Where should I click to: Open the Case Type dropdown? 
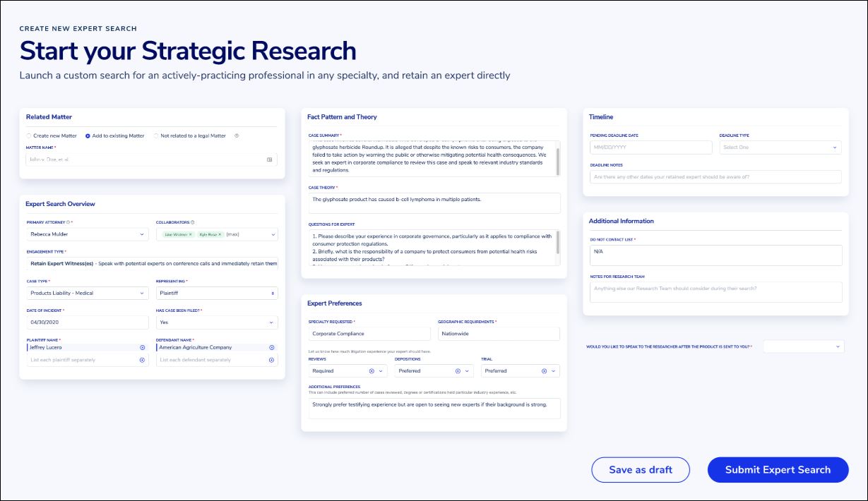(x=88, y=293)
